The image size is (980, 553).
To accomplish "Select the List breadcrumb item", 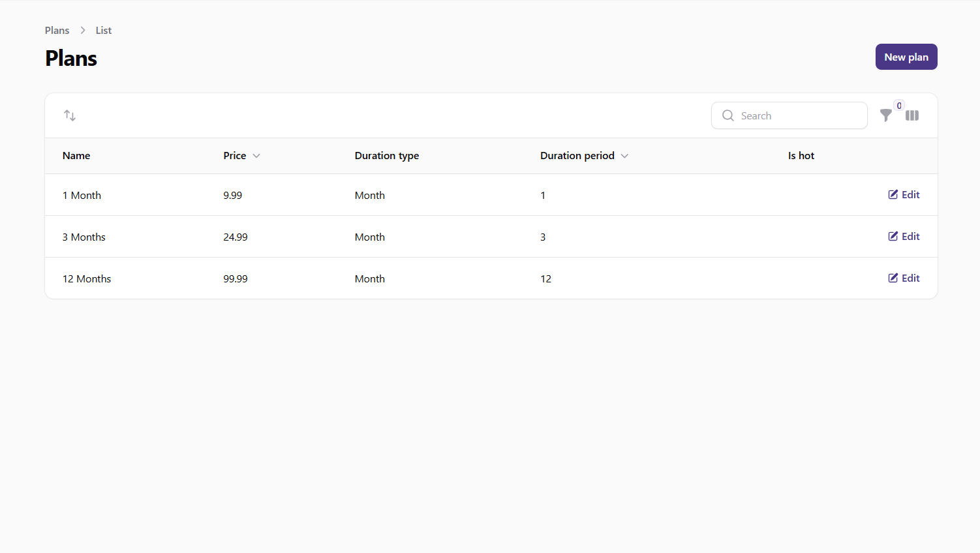I will 104,31.
